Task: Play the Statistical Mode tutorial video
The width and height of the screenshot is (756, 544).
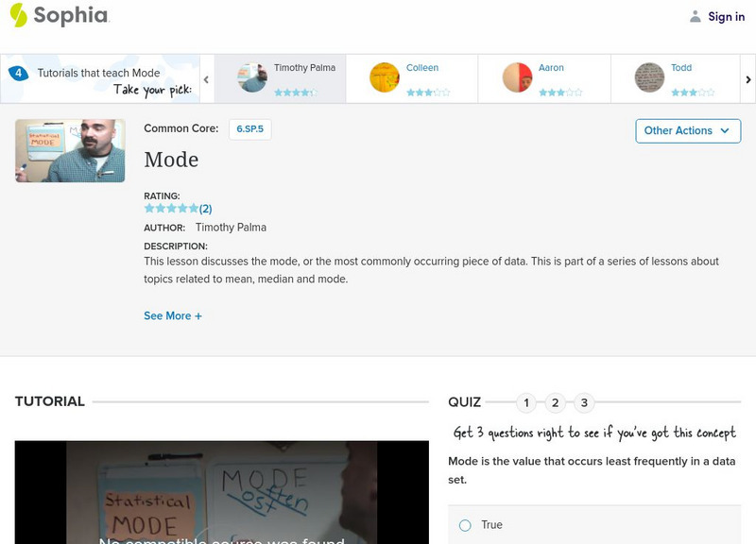Action: [221, 492]
